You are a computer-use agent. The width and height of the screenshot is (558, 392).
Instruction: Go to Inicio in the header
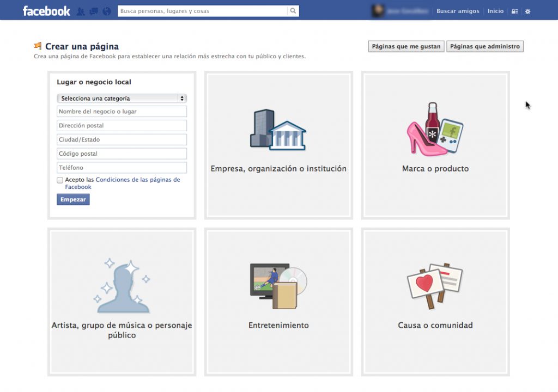pos(495,11)
